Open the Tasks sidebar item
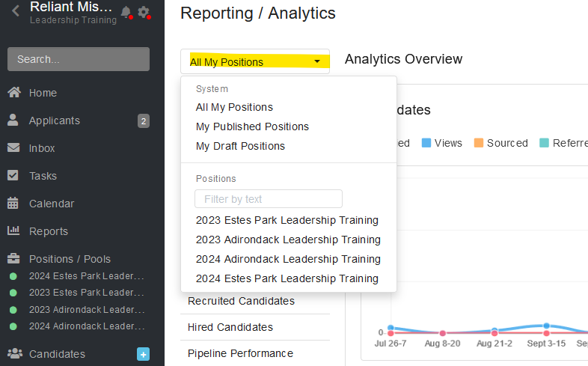 coord(43,176)
